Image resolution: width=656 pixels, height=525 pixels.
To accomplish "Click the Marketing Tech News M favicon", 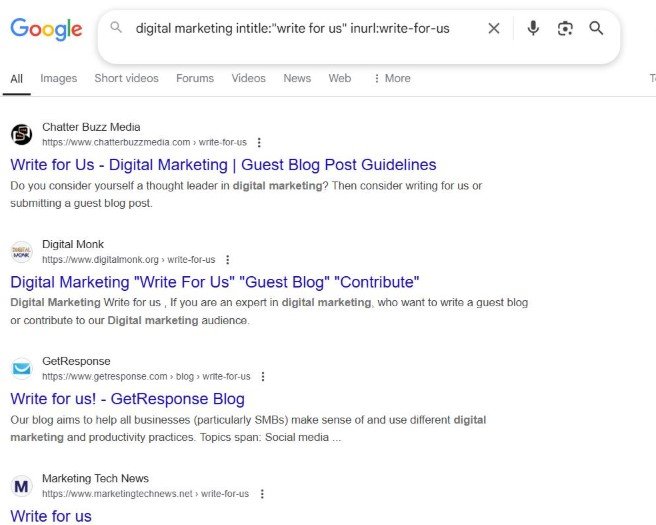I will [x=21, y=486].
